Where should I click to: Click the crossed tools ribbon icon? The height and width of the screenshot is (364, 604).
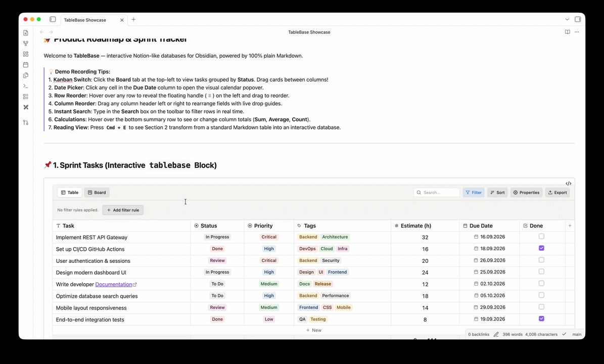point(26,107)
